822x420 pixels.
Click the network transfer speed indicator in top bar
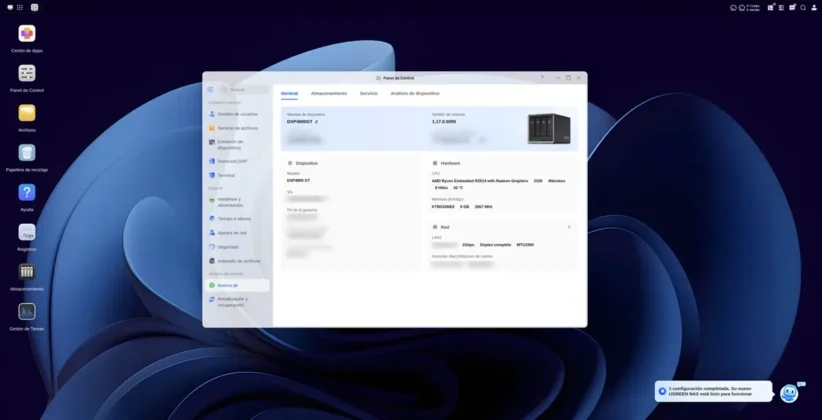(753, 7)
